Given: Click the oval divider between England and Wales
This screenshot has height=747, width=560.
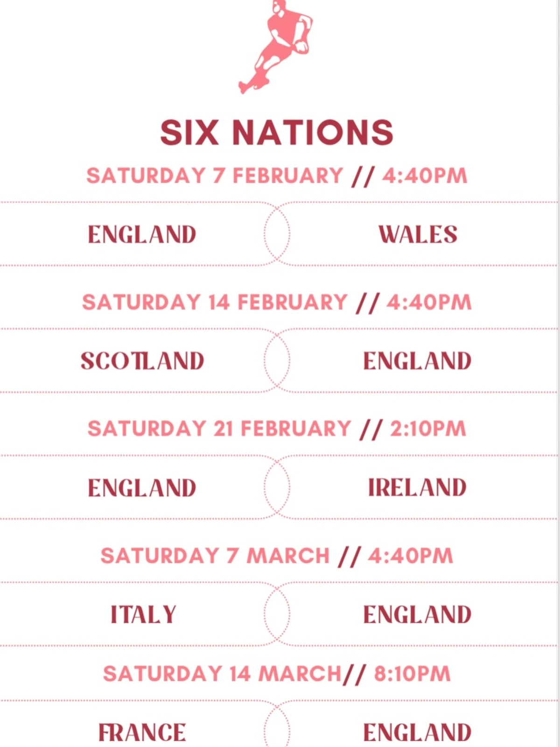Looking at the screenshot, I should pos(277,233).
